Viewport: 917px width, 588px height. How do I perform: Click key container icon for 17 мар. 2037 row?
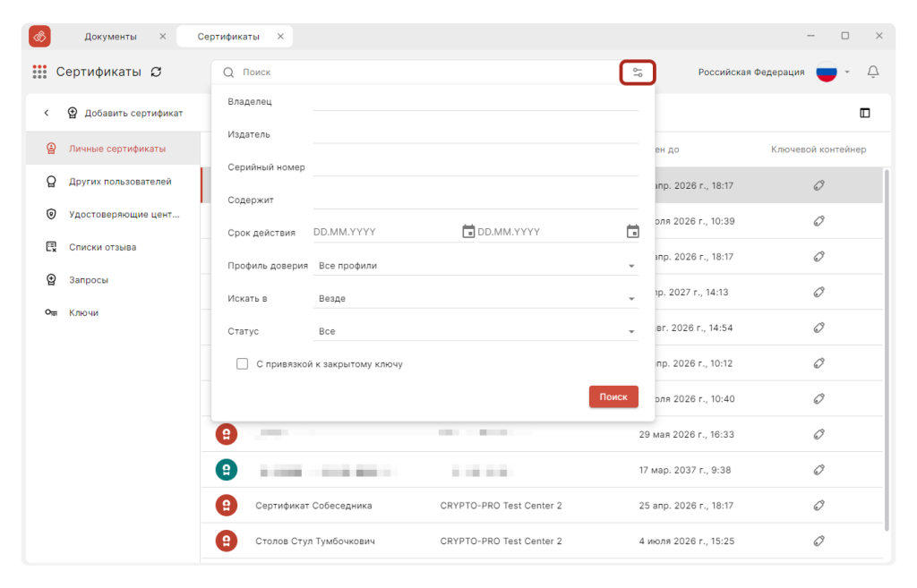818,470
